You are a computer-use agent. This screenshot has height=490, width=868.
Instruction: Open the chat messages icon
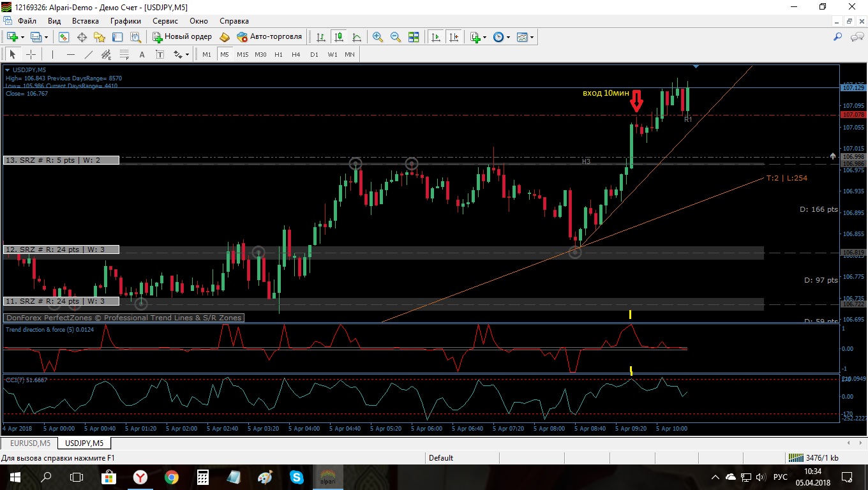tap(857, 37)
